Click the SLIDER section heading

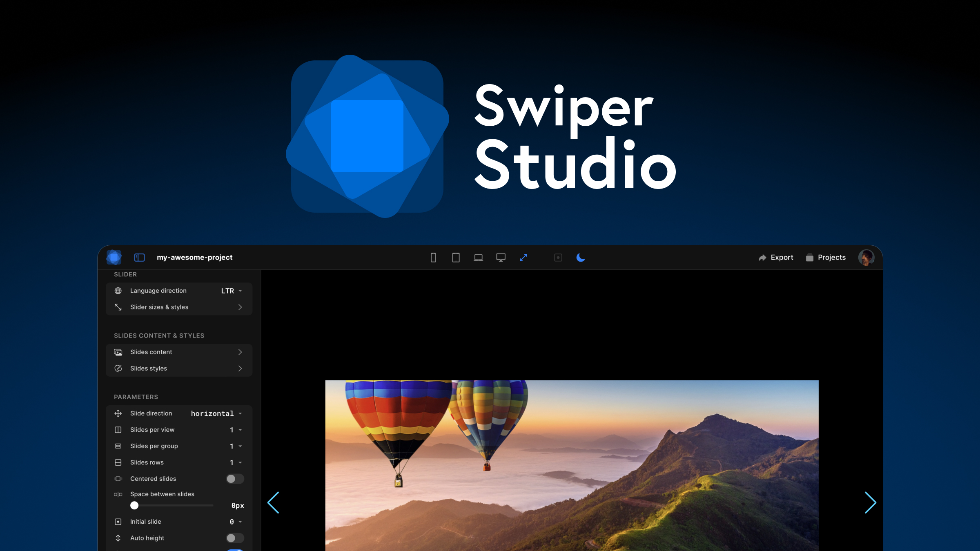[125, 274]
